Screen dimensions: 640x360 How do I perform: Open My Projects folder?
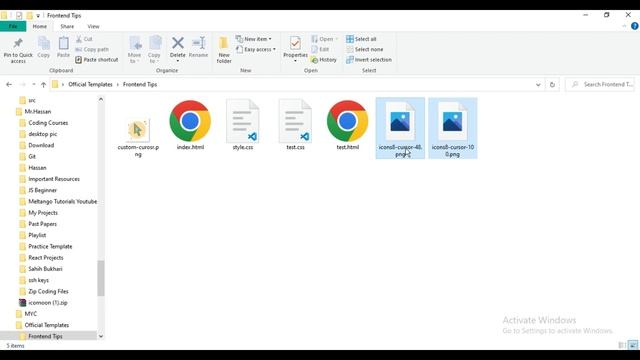click(x=38, y=213)
